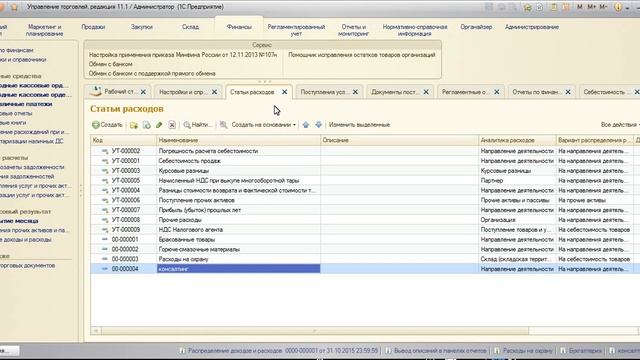Open the Склад section

pos(190,27)
